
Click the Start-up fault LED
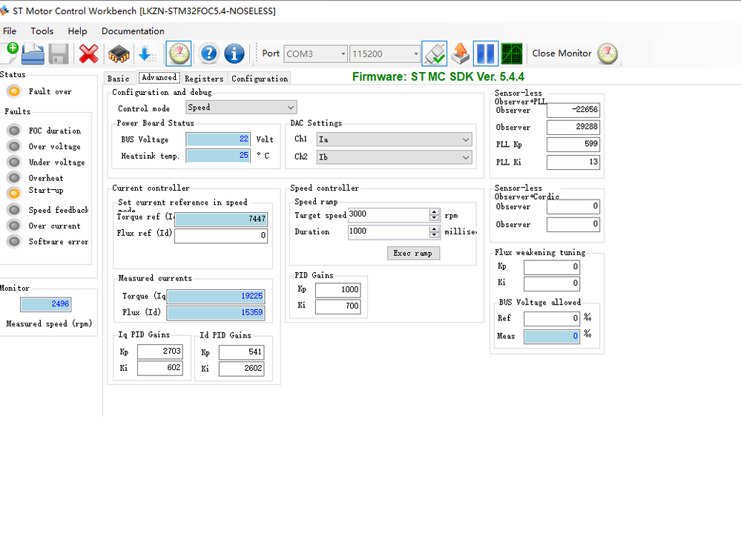[x=14, y=193]
